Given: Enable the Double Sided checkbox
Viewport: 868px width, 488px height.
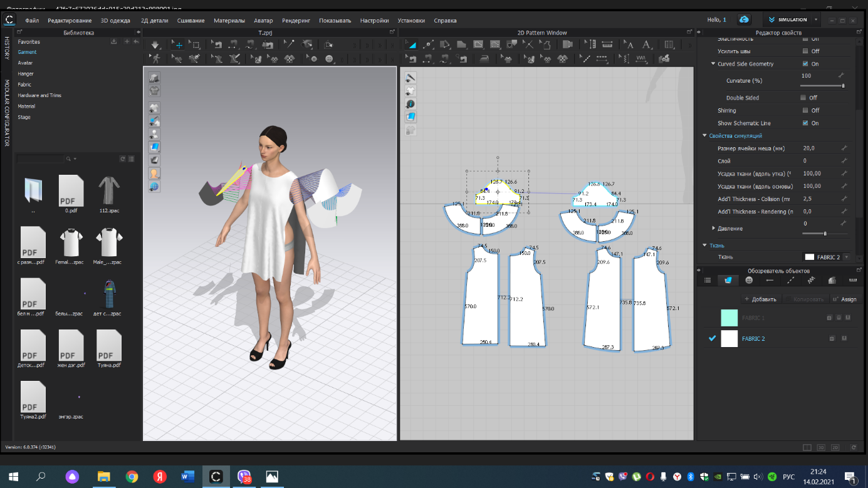Looking at the screenshot, I should point(803,98).
